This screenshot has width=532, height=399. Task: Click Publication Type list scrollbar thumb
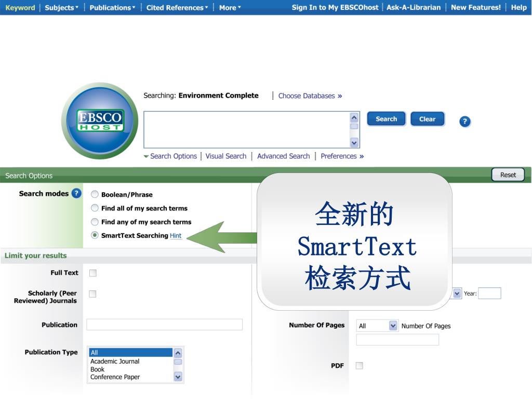tap(178, 362)
